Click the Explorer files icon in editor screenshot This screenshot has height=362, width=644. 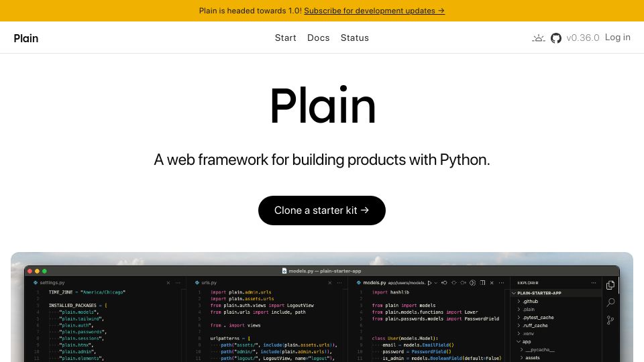[610, 285]
